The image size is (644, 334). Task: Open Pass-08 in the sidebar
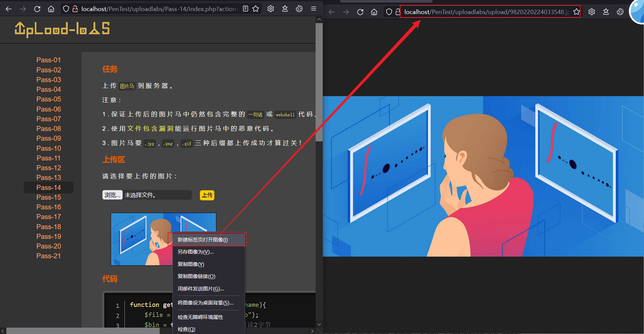[x=49, y=129]
